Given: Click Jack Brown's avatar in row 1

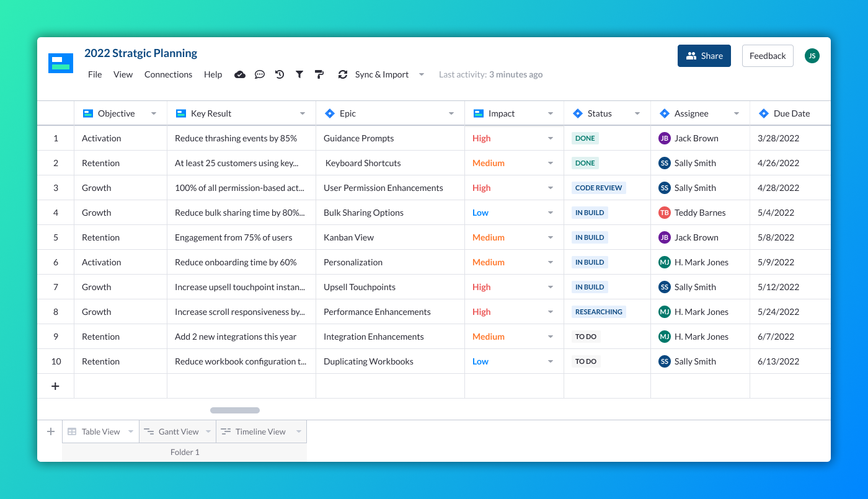Looking at the screenshot, I should click(663, 138).
